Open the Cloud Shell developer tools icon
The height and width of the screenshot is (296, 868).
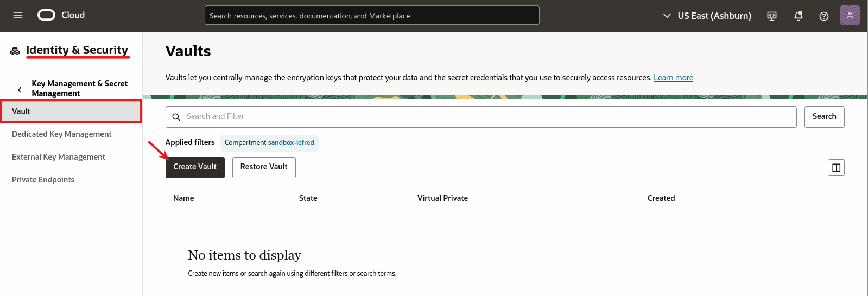[x=771, y=16]
